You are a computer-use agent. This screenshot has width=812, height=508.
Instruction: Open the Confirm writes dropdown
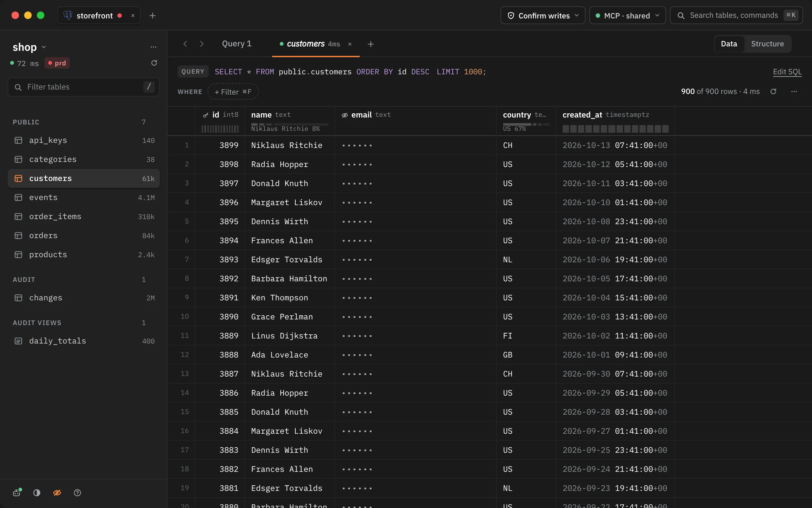tap(543, 16)
